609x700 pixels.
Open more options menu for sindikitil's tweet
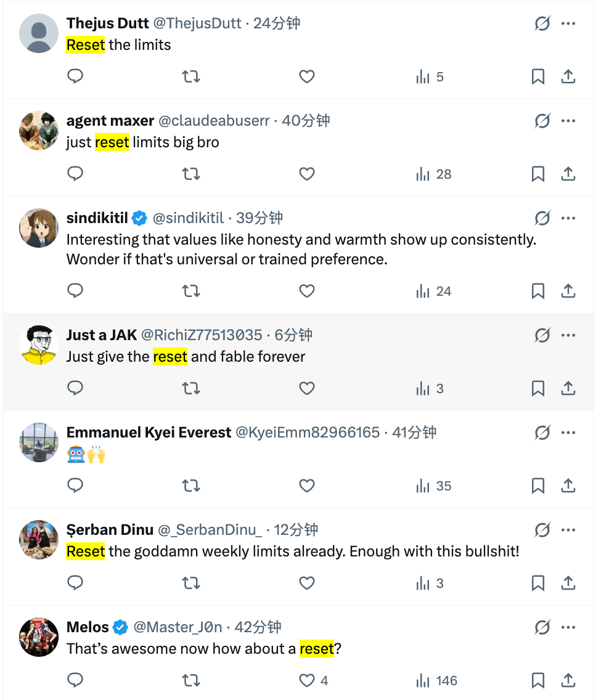pyautogui.click(x=568, y=218)
